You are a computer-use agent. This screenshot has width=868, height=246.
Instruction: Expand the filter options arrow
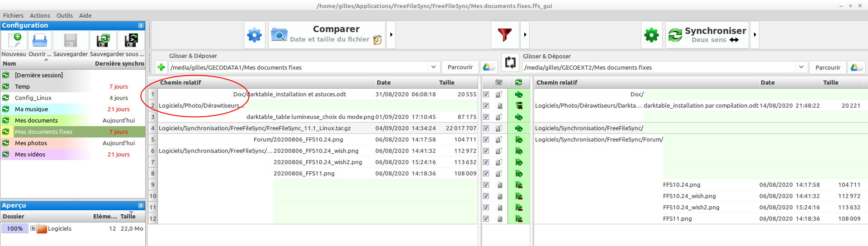pos(525,35)
